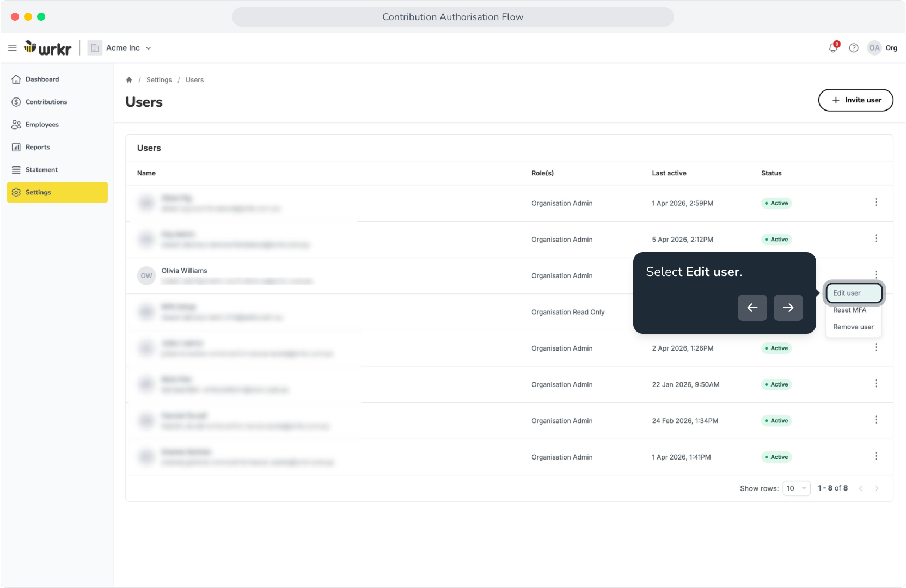This screenshot has height=588, width=906.
Task: Open the OA profile avatar
Action: point(874,48)
